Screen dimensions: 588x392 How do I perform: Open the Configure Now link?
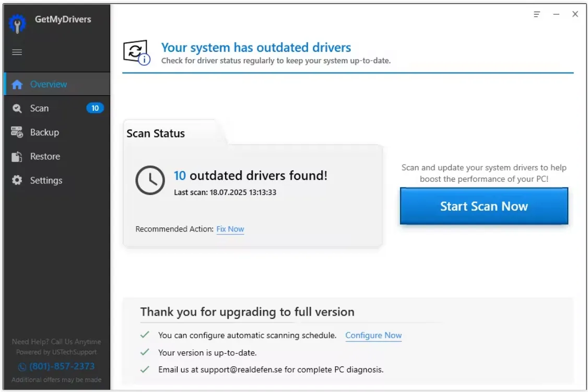coord(373,336)
